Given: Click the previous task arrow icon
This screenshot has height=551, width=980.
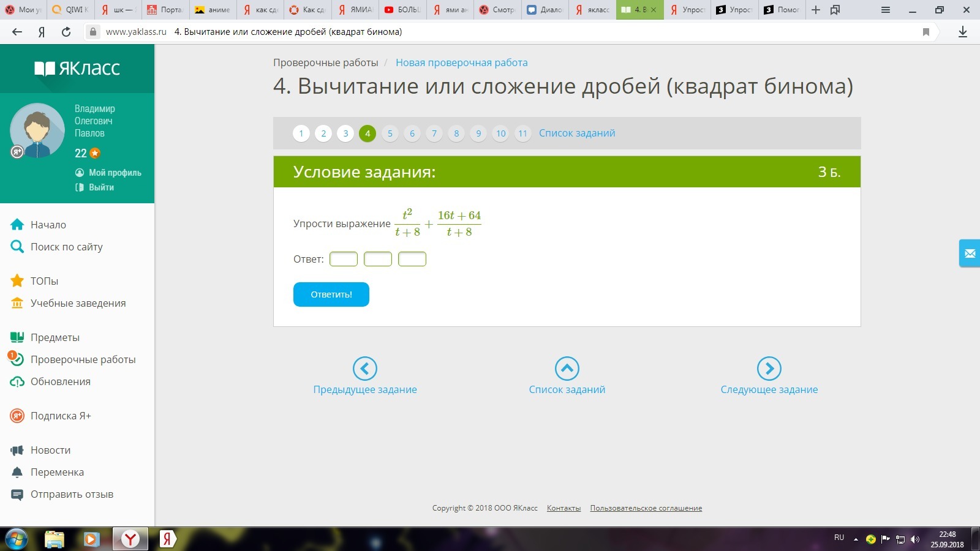Looking at the screenshot, I should 365,369.
